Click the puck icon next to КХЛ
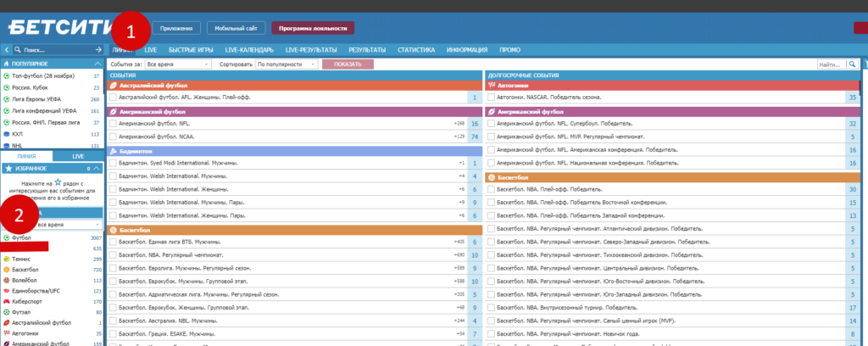 point(7,134)
